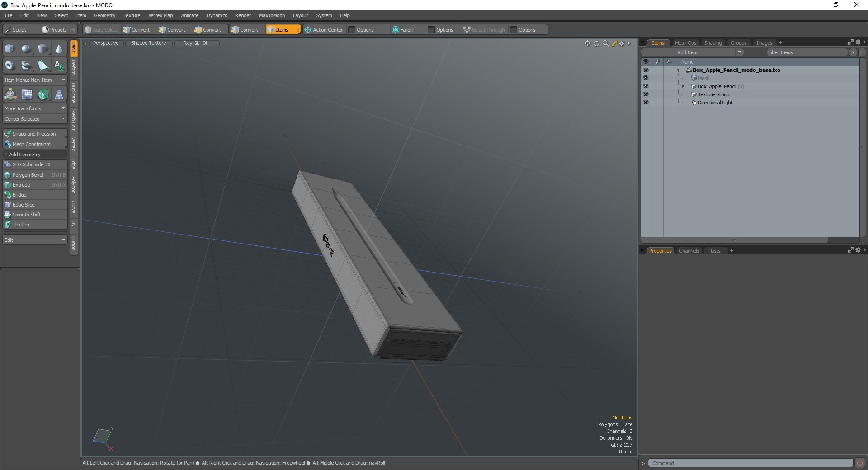Screen dimensions: 868x470
Task: Toggle visibility of the Mesh item
Action: point(646,78)
